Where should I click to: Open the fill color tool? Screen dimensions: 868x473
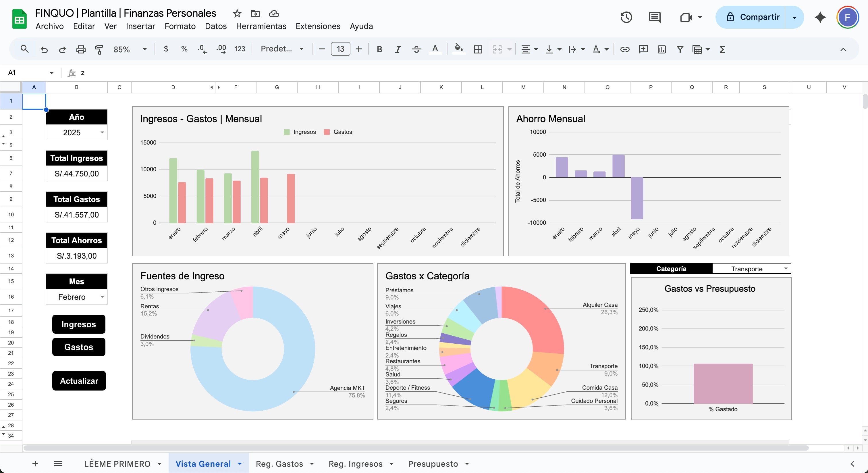coord(458,49)
